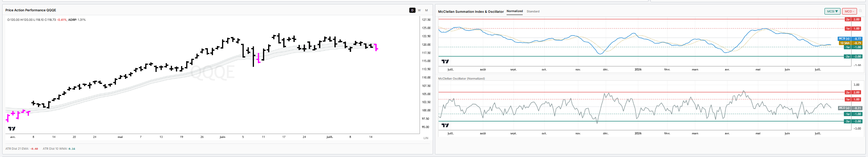Click the 'McClellan Oscillator (Normalized)' label

click(x=461, y=78)
